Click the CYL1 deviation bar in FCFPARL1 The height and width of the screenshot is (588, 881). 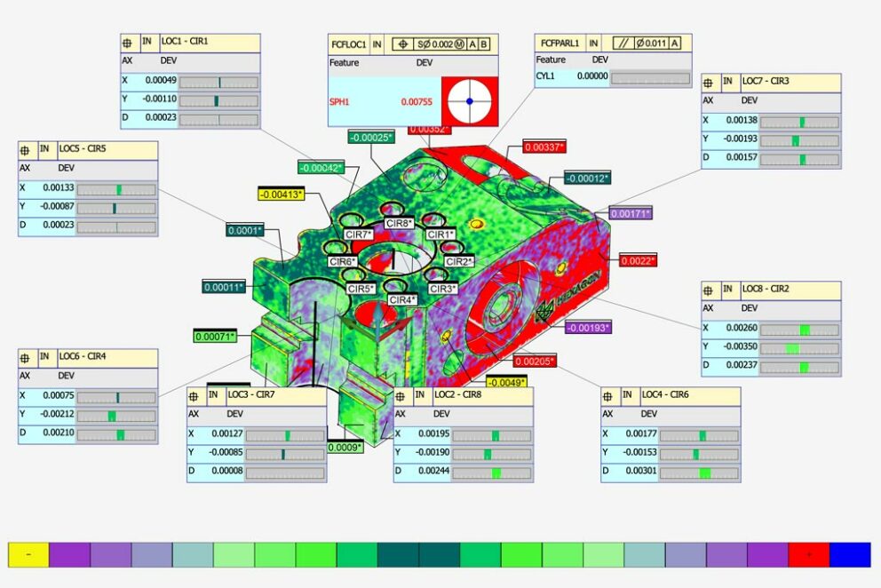[650, 77]
